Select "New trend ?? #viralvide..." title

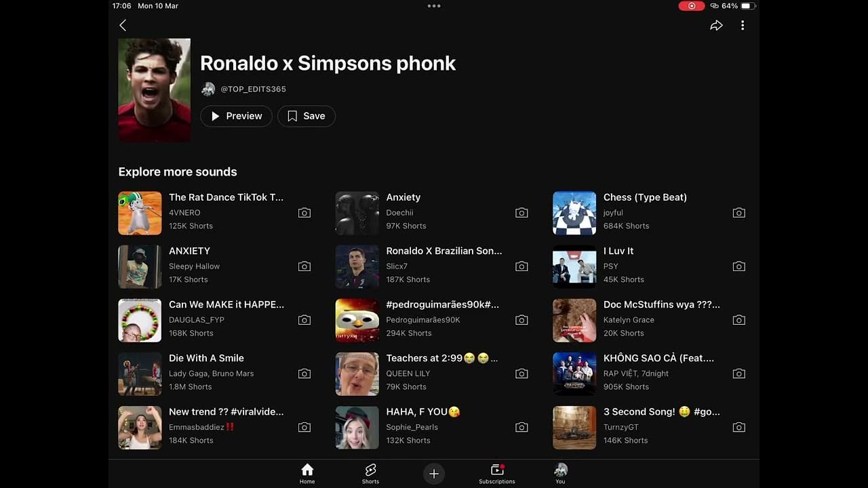226,411
